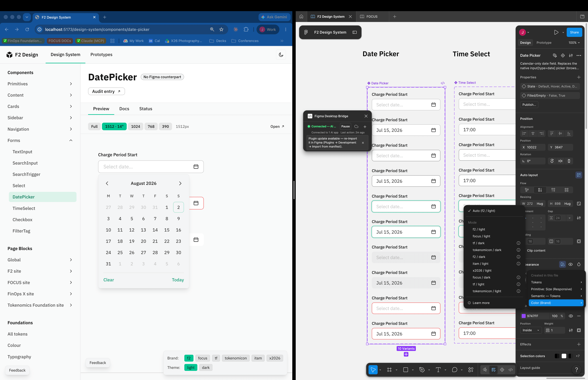Select the Pen tool in Figma
588x380 pixels.
pos(422,370)
